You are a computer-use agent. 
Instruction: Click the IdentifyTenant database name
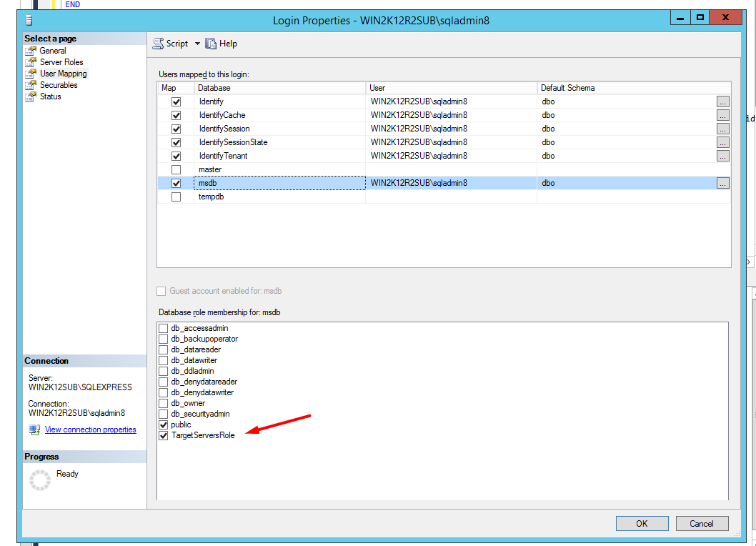pos(223,156)
